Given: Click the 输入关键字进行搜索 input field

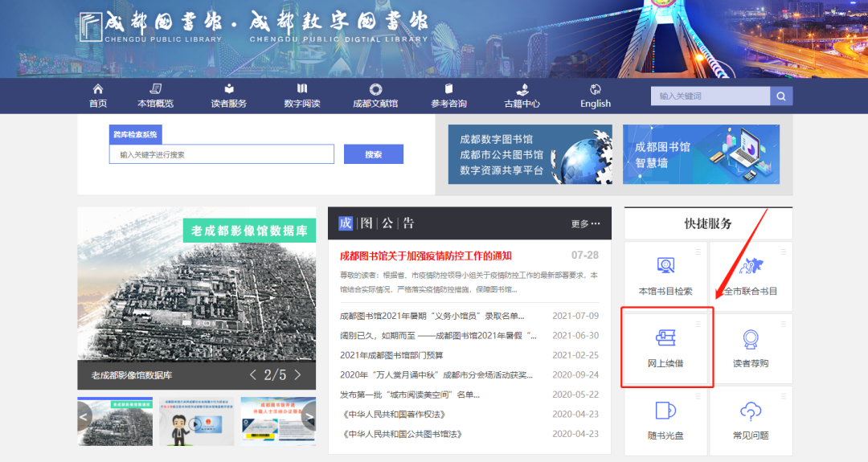Looking at the screenshot, I should [x=222, y=154].
